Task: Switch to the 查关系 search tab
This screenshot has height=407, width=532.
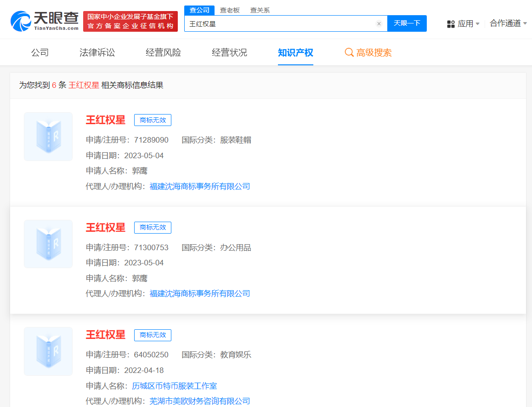Action: pyautogui.click(x=260, y=9)
